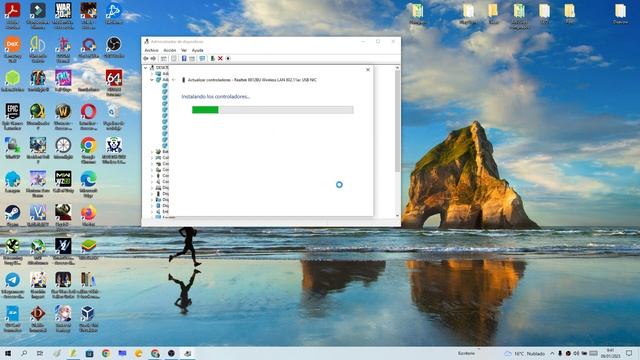
Task: Click the red X uninstall device icon
Action: click(x=220, y=59)
